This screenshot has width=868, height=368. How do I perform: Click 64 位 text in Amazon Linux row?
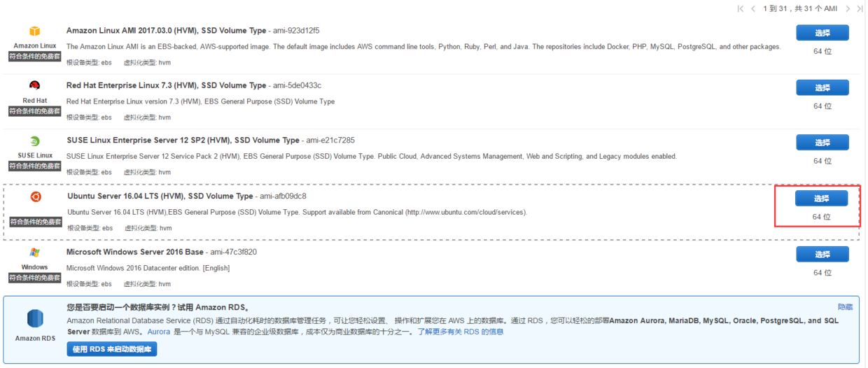point(822,51)
